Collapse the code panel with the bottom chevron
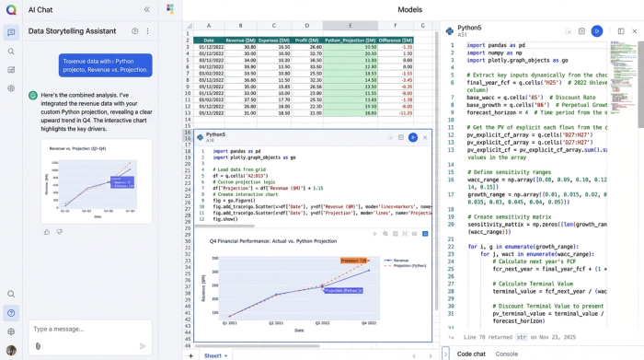Image resolution: width=644 pixels, height=360 pixels. tap(445, 354)
